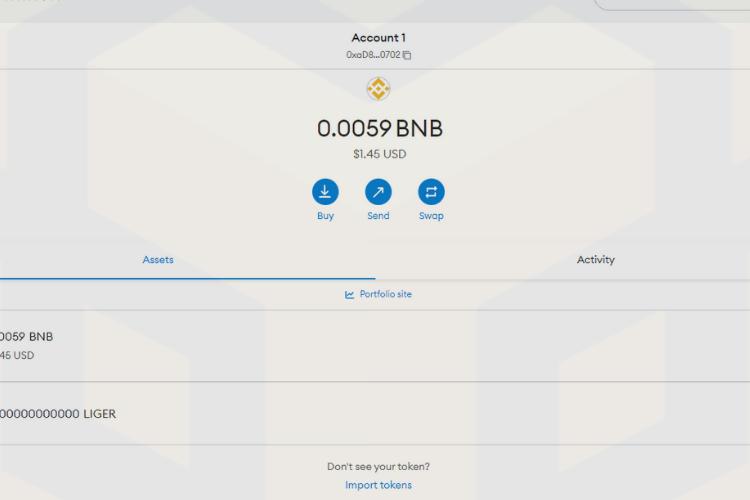Click the BNB coin logo
The height and width of the screenshot is (500, 750).
(378, 89)
